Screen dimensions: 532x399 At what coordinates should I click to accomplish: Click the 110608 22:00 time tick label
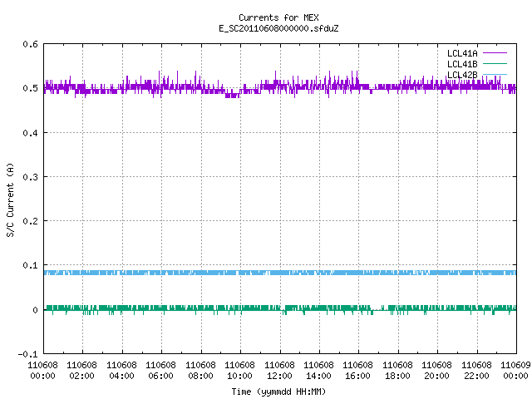pyautogui.click(x=476, y=370)
